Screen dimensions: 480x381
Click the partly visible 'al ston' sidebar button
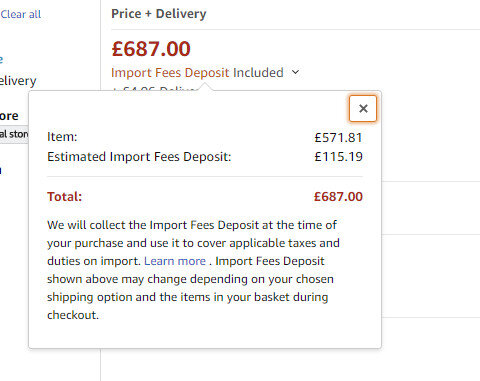14,134
